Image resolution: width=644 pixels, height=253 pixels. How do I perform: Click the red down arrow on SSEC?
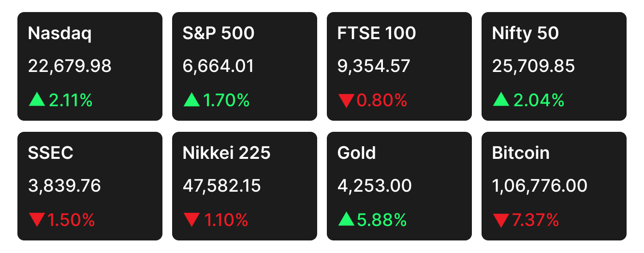point(37,221)
